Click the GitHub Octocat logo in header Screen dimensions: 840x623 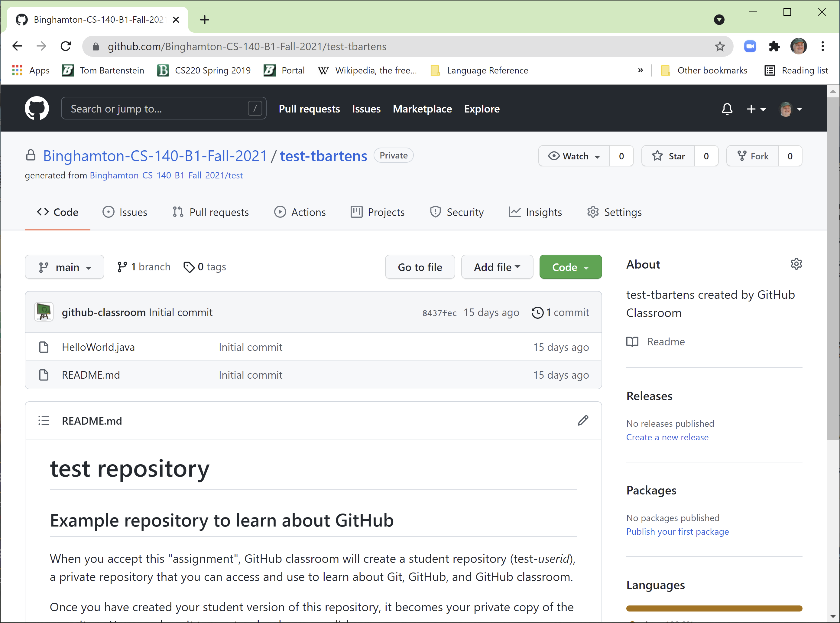click(x=37, y=109)
